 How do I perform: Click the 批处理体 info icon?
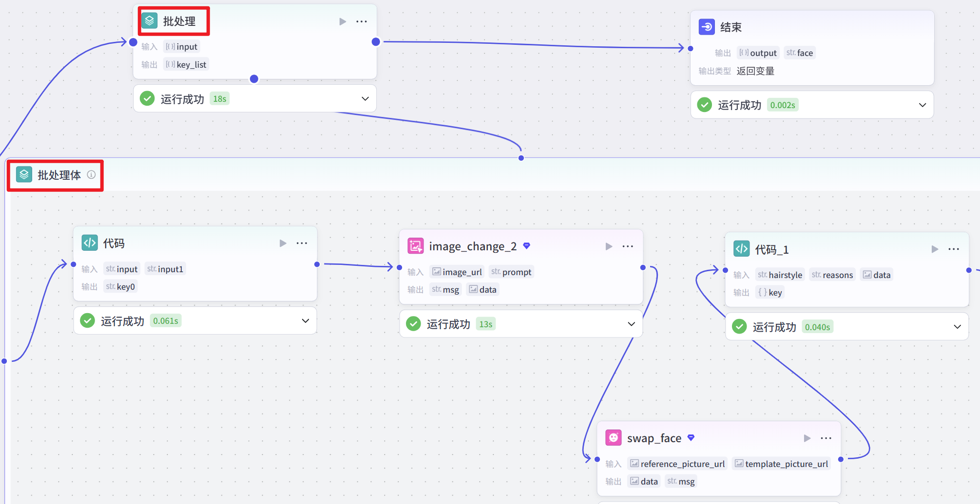[x=91, y=175]
